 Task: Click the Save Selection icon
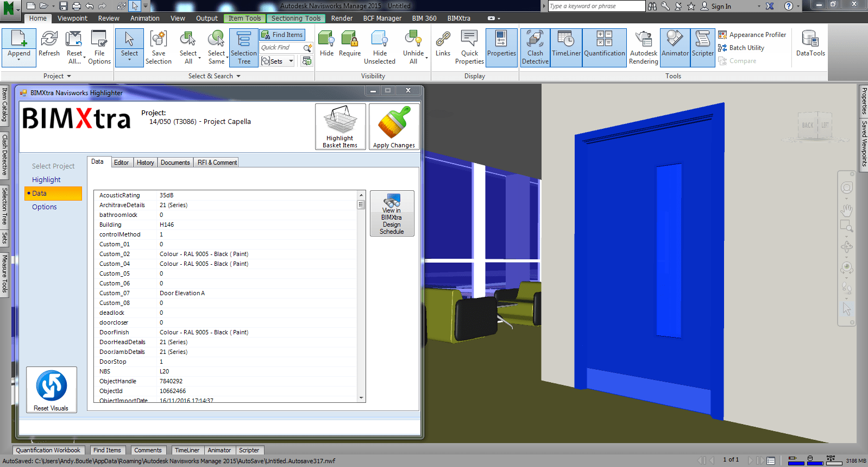(159, 40)
